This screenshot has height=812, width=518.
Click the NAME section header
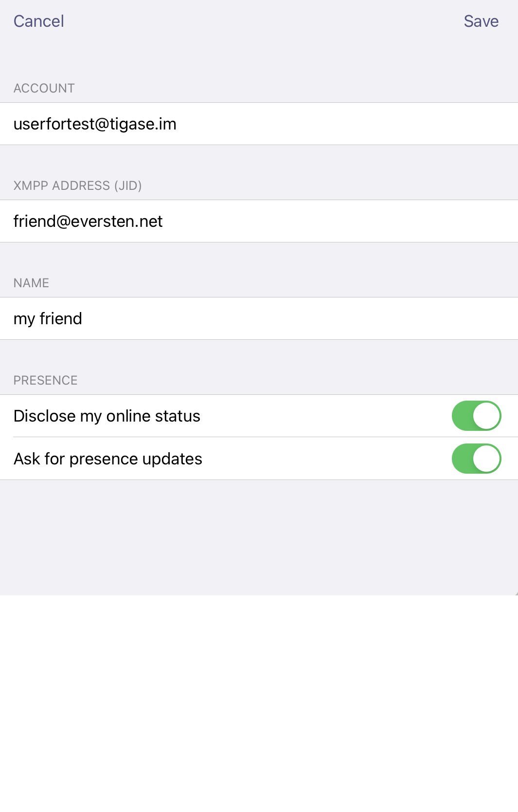pos(31,283)
